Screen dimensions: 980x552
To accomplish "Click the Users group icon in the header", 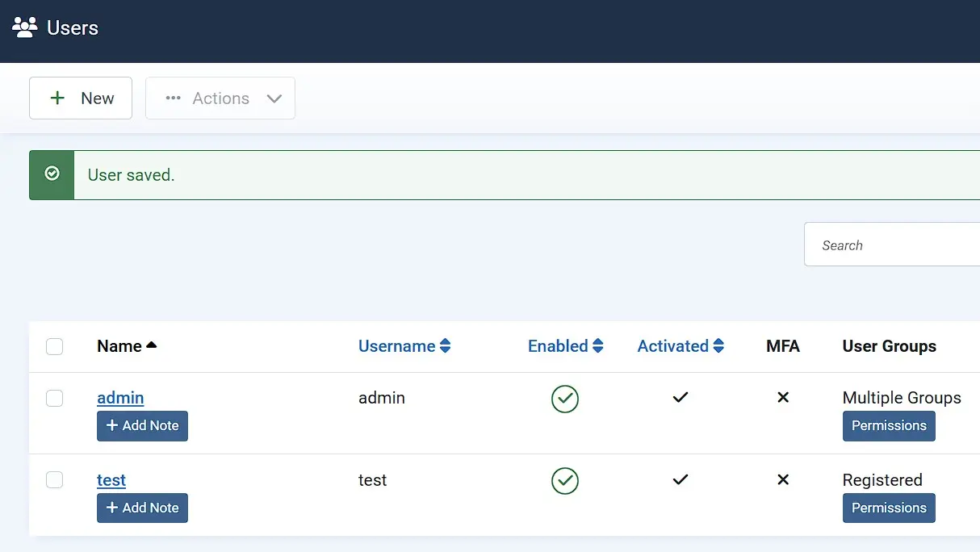I will [x=24, y=27].
